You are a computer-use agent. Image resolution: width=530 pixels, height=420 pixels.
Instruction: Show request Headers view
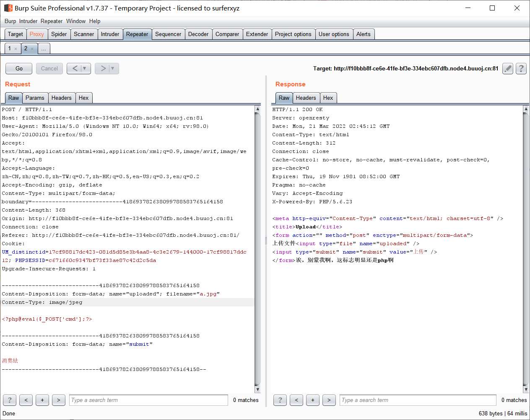point(62,98)
